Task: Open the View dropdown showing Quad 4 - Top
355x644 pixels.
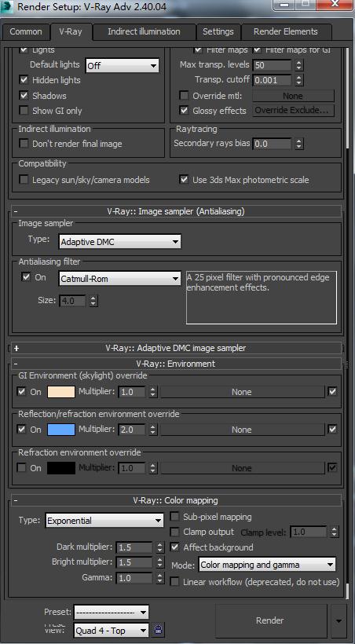Action: (x=112, y=630)
